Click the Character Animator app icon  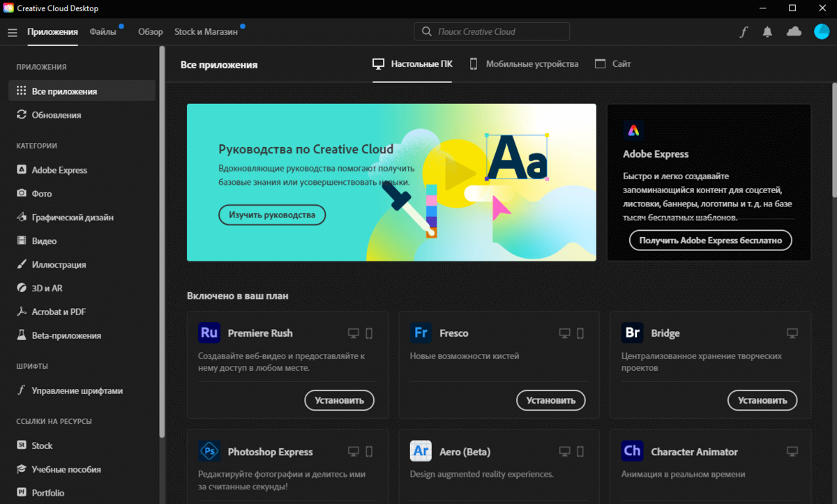tap(633, 452)
